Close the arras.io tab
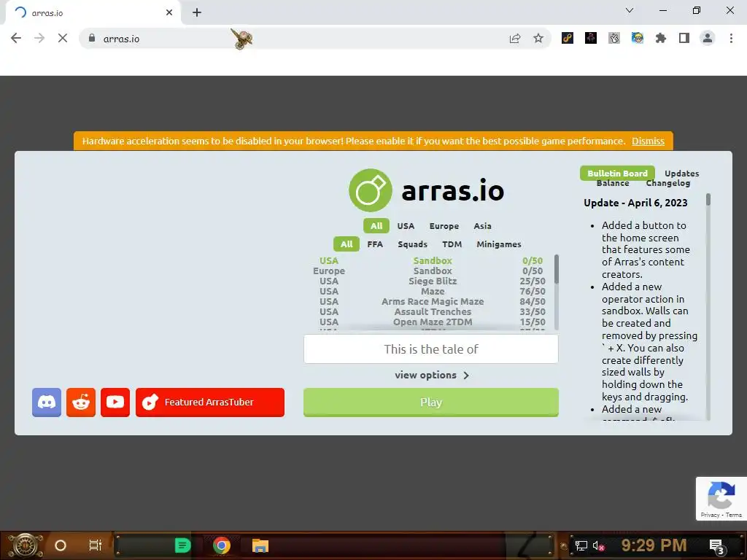Viewport: 747px width, 560px height. coord(169,12)
